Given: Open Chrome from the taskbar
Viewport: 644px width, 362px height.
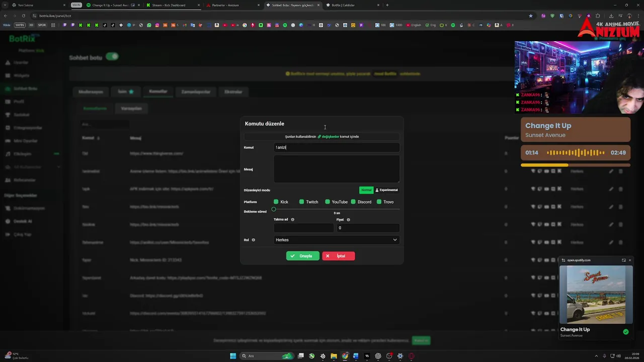Looking at the screenshot, I should (345, 356).
